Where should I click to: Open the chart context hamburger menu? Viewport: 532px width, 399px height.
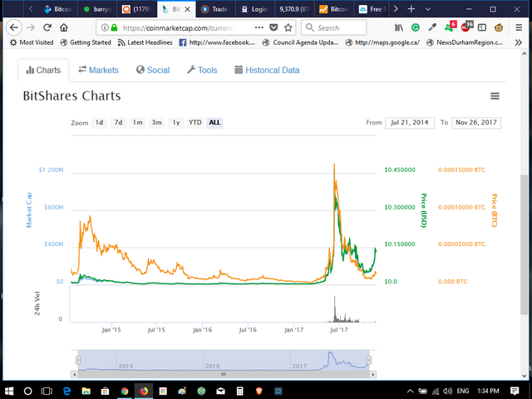click(495, 96)
